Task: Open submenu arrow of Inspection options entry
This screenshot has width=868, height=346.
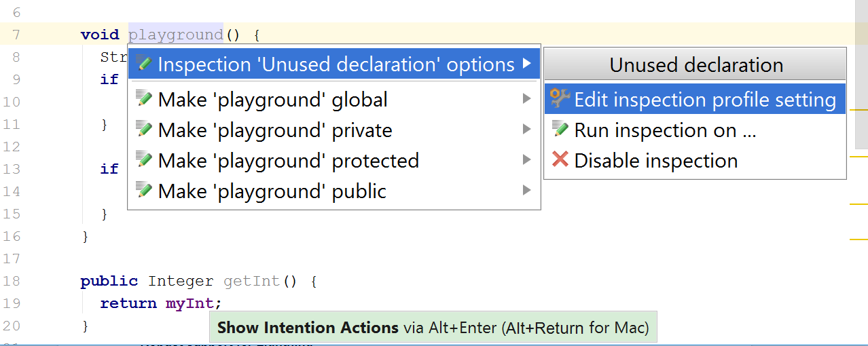Action: 527,64
